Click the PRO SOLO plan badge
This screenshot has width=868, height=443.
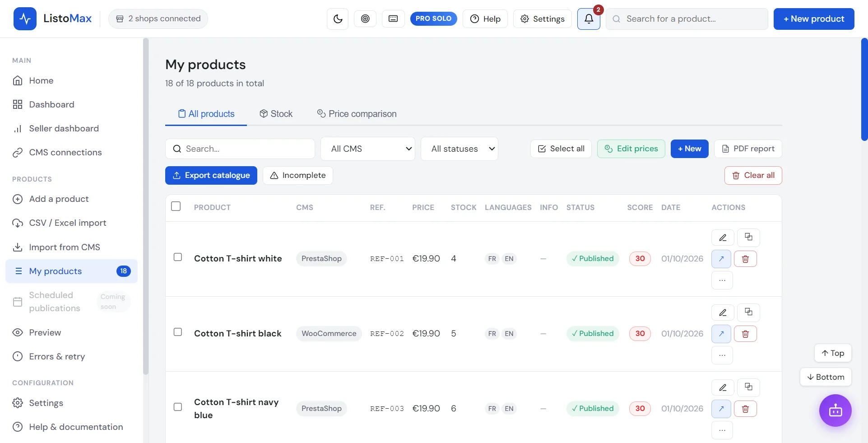[433, 19]
